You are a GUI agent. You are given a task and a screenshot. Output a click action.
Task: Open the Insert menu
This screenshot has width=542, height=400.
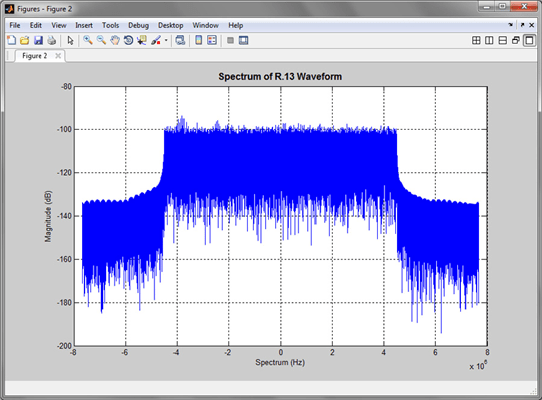84,25
